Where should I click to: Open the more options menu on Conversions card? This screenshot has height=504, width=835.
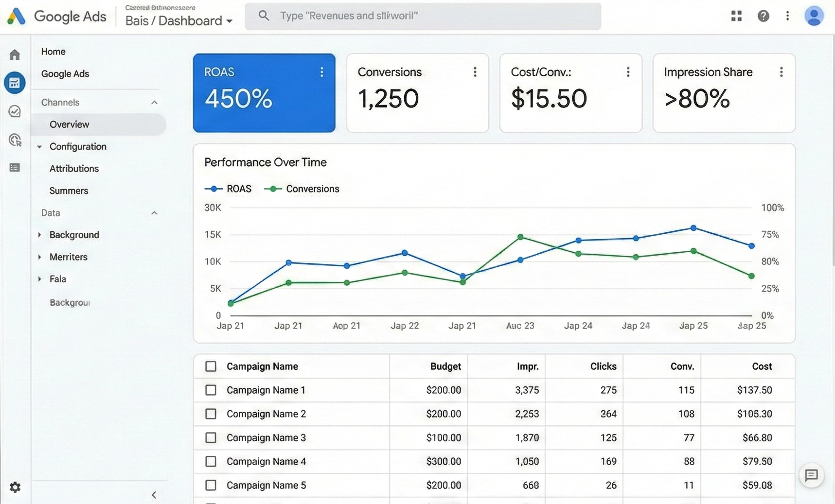(475, 72)
